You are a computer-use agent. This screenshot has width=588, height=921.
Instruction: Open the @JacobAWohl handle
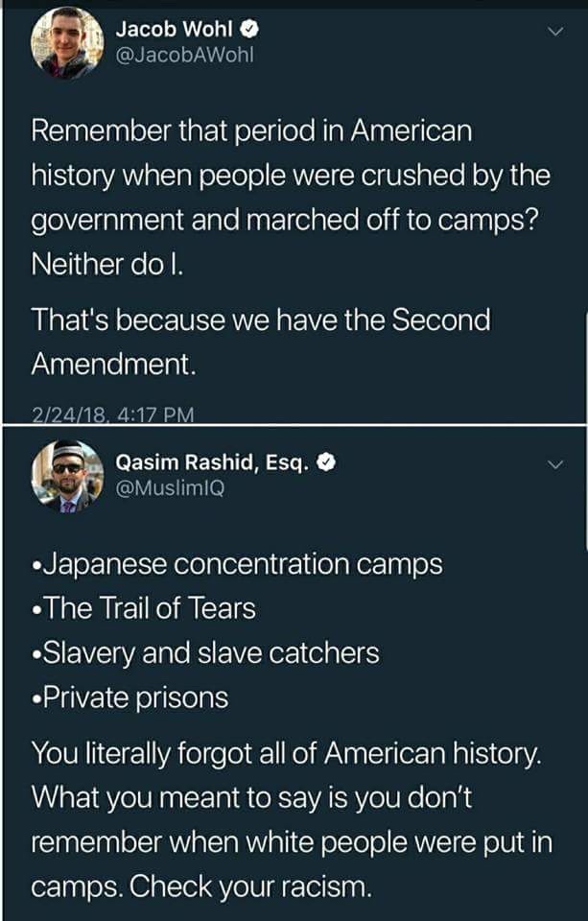(186, 56)
